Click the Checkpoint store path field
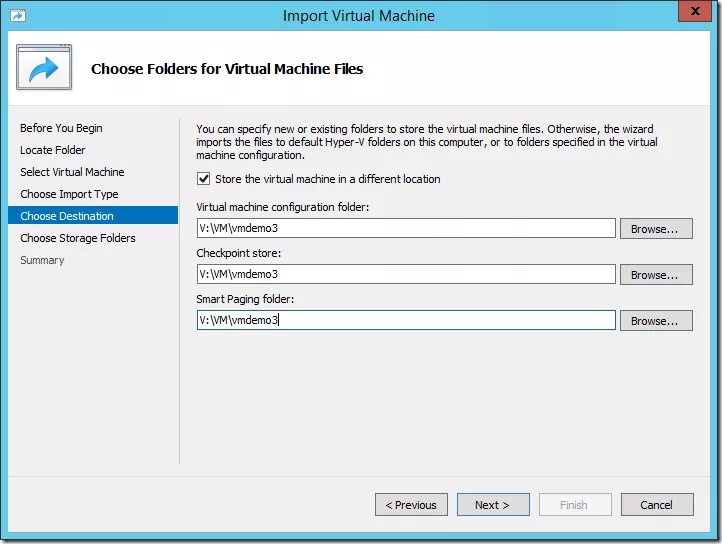722x544 pixels. (x=406, y=274)
